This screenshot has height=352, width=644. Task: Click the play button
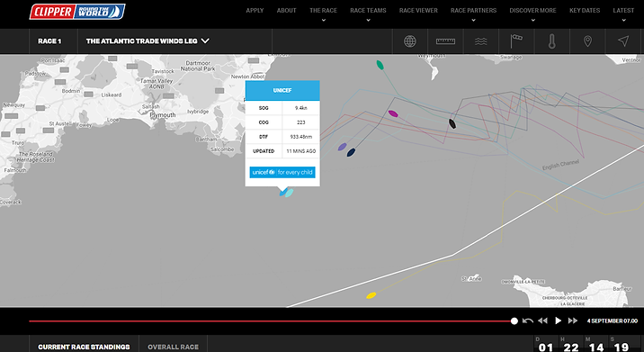point(558,320)
